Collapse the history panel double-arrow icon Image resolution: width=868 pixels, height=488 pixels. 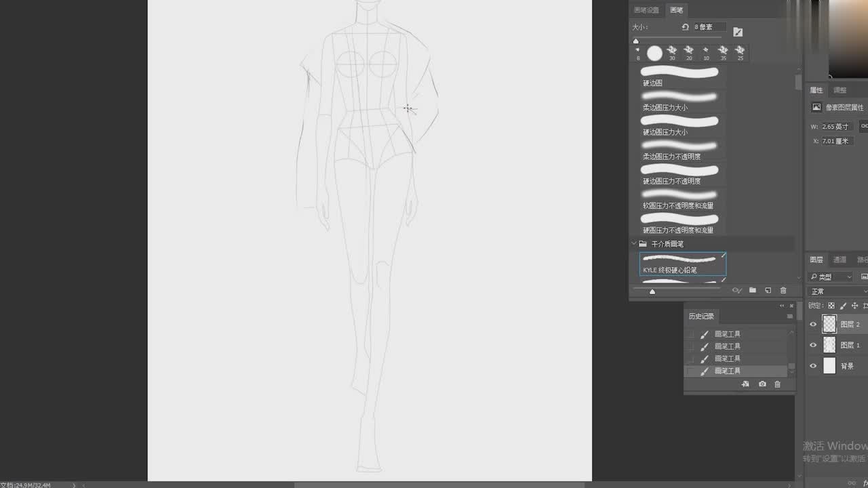pos(781,306)
